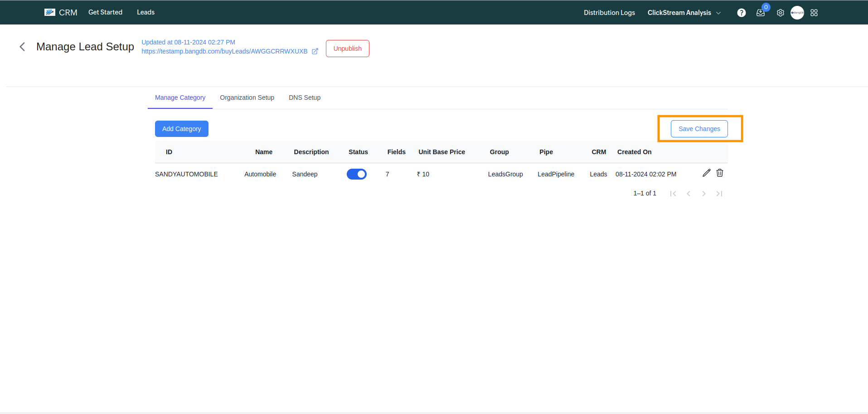Image resolution: width=868 pixels, height=414 pixels.
Task: Go to previous page of table
Action: point(689,194)
